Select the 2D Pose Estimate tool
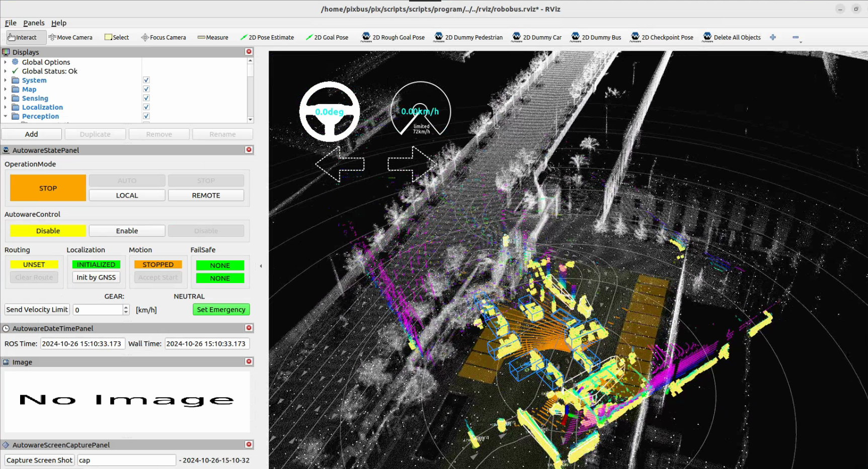Viewport: 868px width, 469px height. click(267, 37)
